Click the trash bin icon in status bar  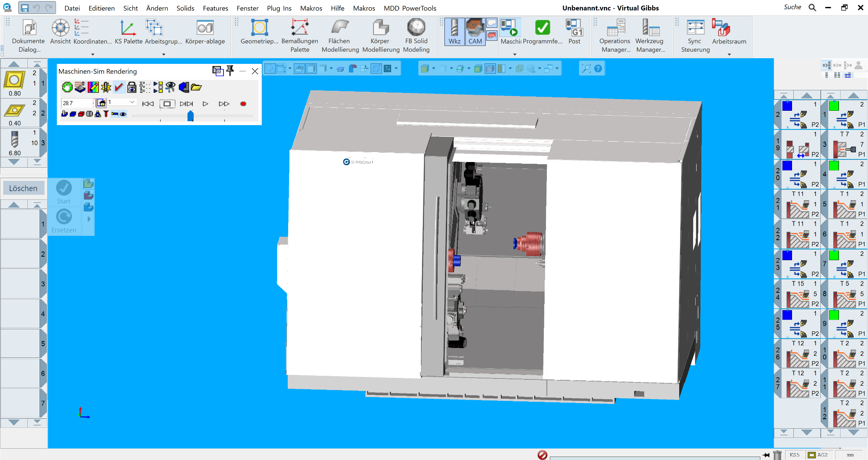(x=777, y=455)
